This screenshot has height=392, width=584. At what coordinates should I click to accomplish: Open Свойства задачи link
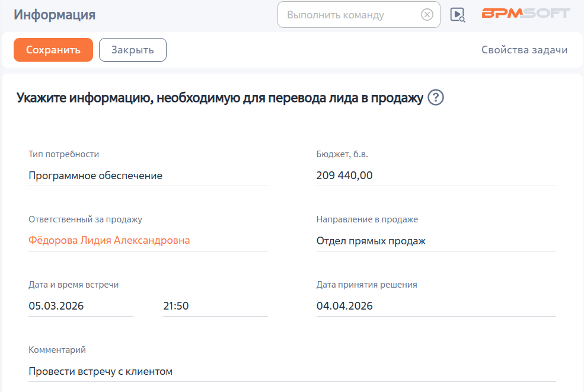pyautogui.click(x=524, y=50)
